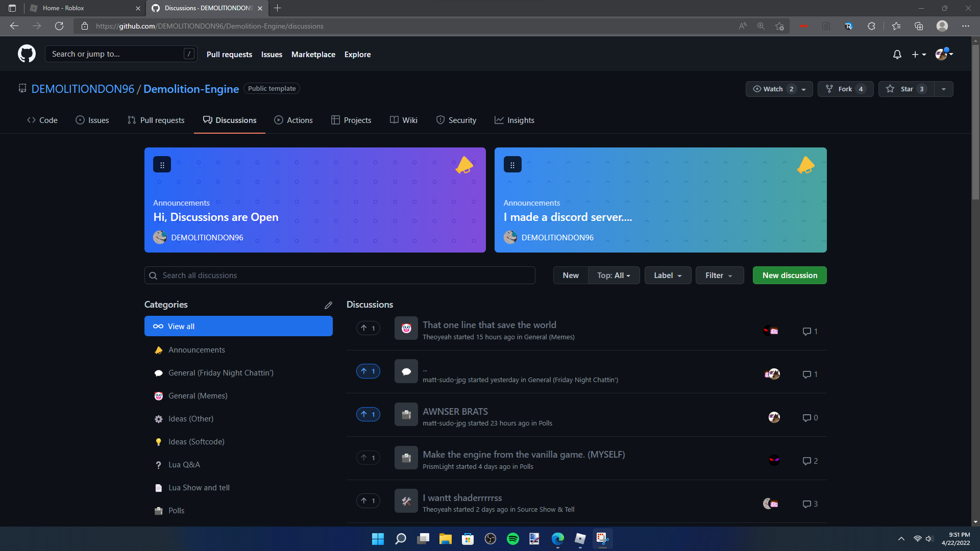
Task: Open the Insights tab
Action: coord(514,120)
